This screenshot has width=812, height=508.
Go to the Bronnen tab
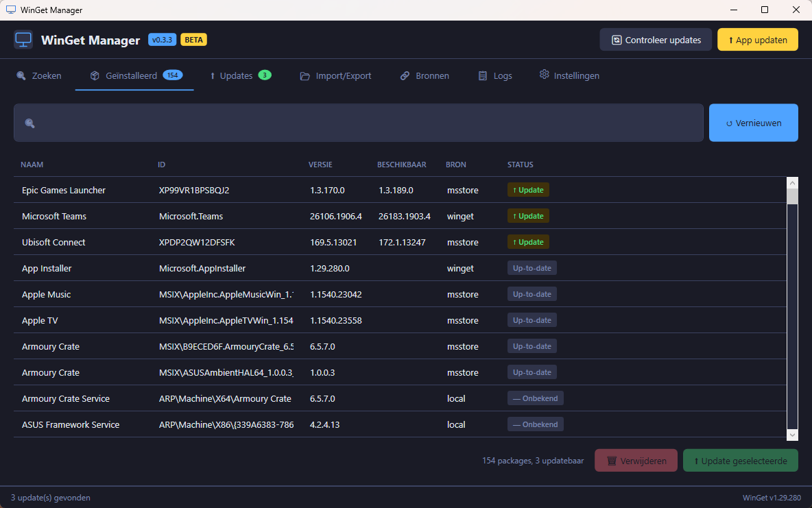[x=425, y=76]
